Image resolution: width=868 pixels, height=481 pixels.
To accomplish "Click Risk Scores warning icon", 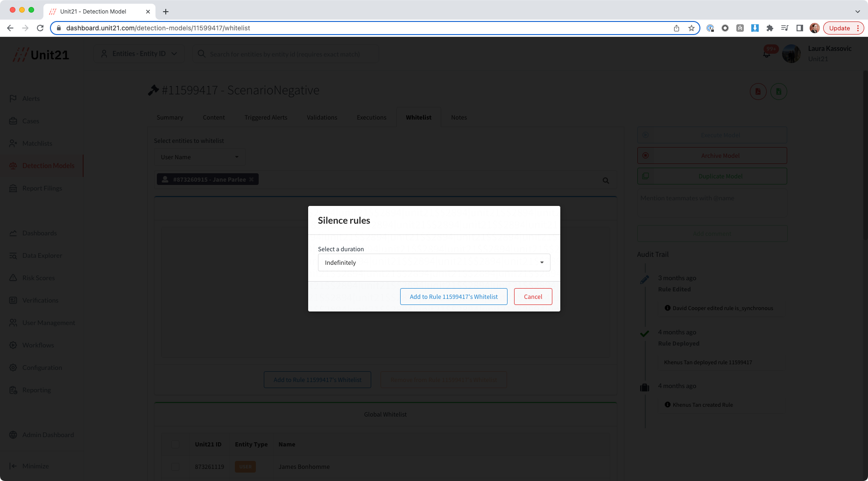I will coord(13,278).
